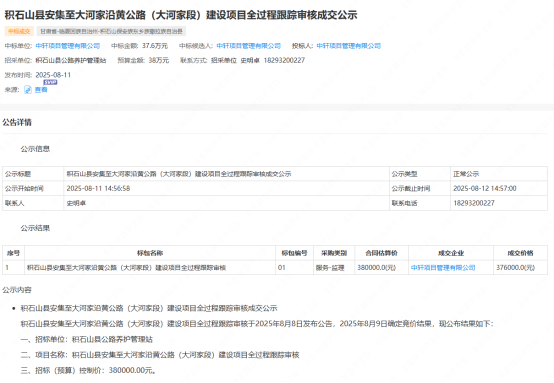Click end time 2025-08-12 14:57:00

[x=485, y=188]
